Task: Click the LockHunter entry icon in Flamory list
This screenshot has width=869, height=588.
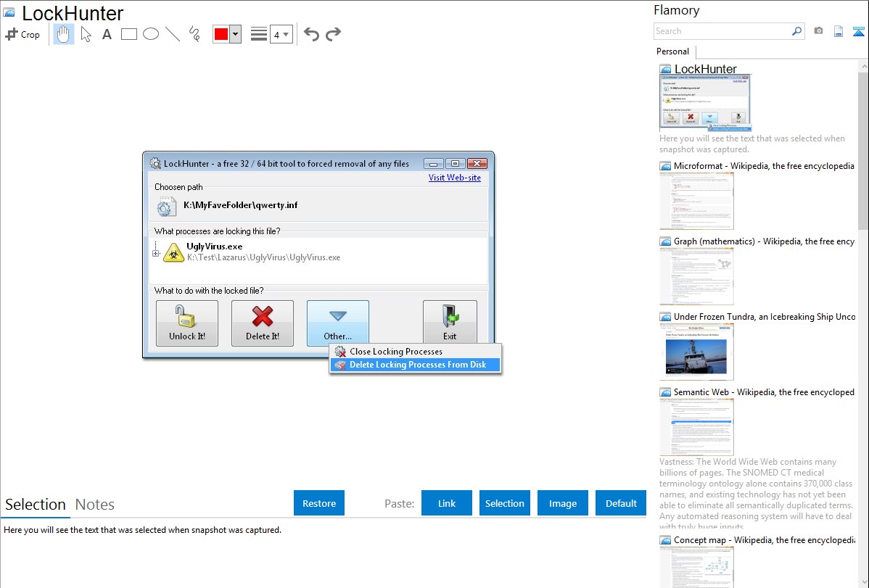Action: tap(665, 70)
